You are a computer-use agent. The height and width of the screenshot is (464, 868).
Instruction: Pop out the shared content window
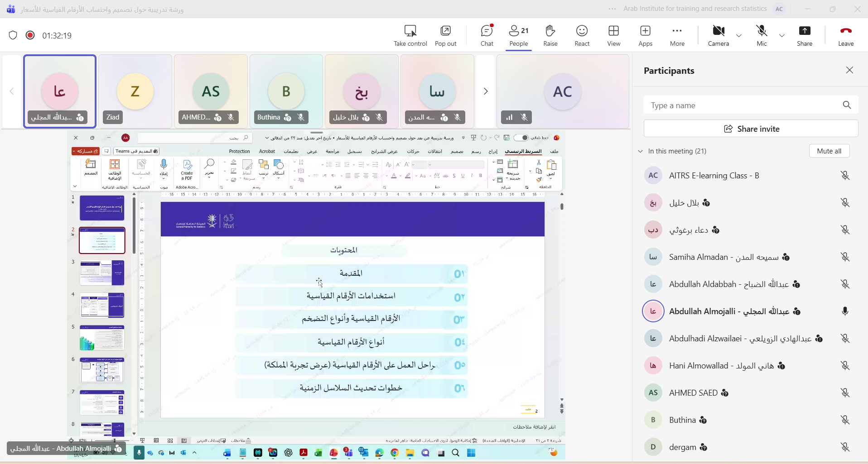pos(446,35)
